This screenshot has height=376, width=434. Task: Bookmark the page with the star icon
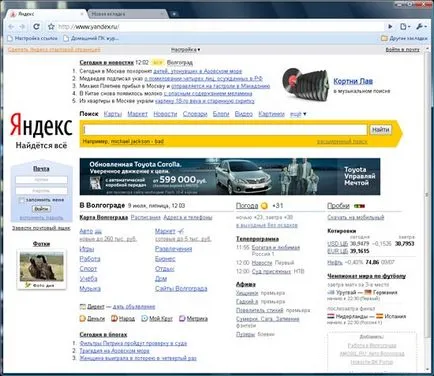(51, 27)
